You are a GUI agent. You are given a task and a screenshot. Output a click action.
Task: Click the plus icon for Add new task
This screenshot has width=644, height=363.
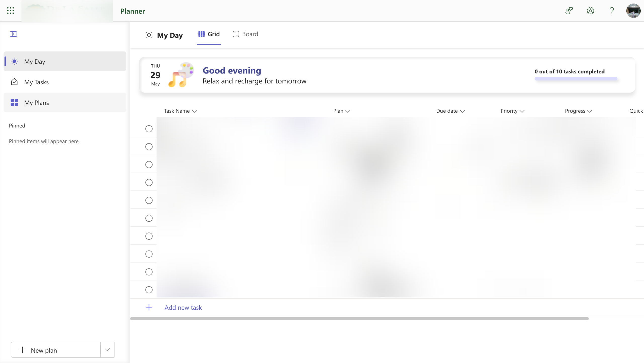[149, 307]
